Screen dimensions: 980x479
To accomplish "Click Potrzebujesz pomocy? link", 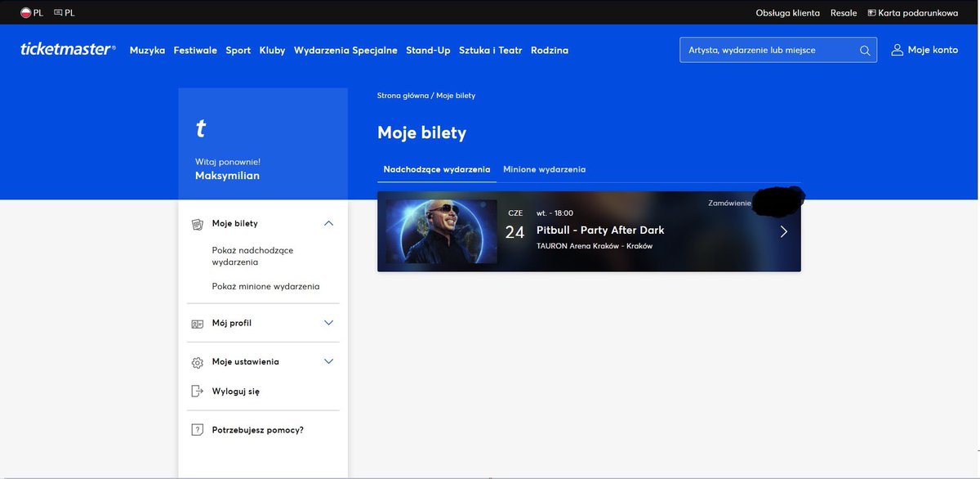I will [258, 430].
